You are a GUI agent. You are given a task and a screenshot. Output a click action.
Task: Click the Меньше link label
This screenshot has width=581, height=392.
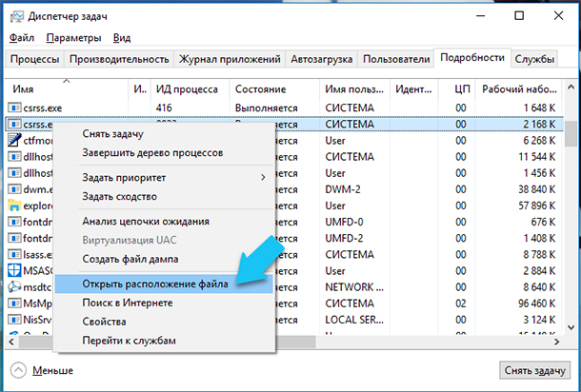point(52,370)
